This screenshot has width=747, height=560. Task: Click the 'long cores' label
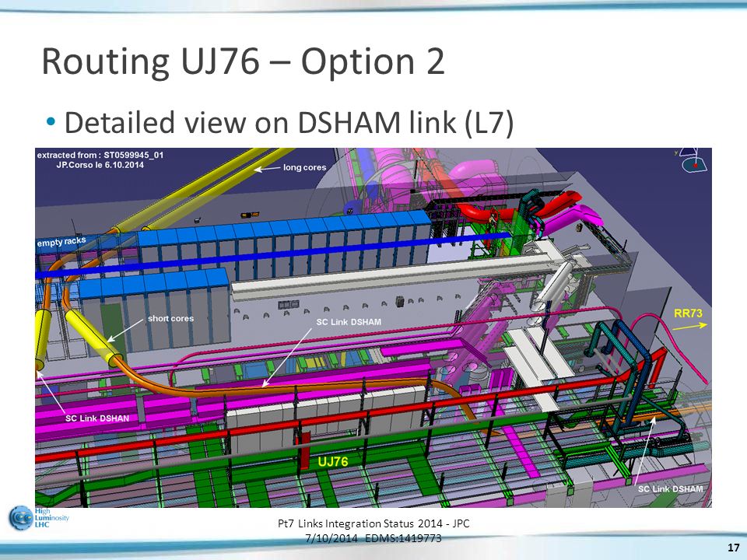[x=304, y=168]
